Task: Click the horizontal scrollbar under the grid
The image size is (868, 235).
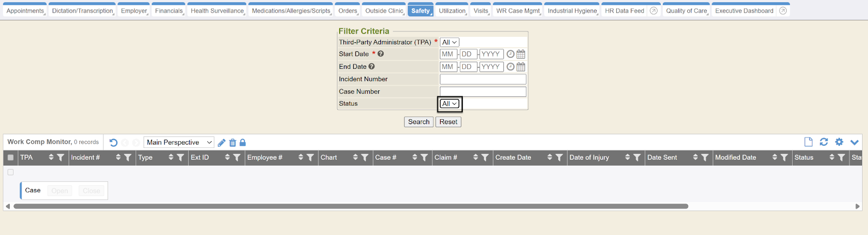Action: click(350, 206)
